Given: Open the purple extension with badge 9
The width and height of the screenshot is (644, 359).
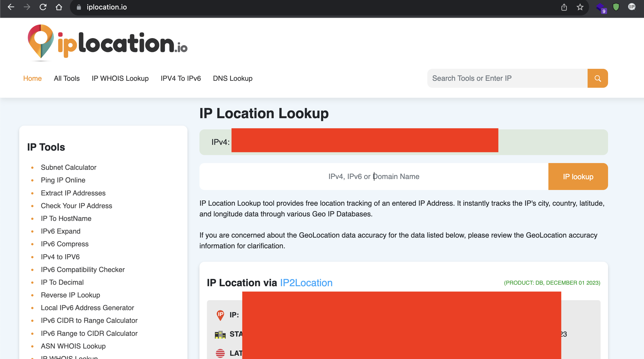Looking at the screenshot, I should click(601, 8).
